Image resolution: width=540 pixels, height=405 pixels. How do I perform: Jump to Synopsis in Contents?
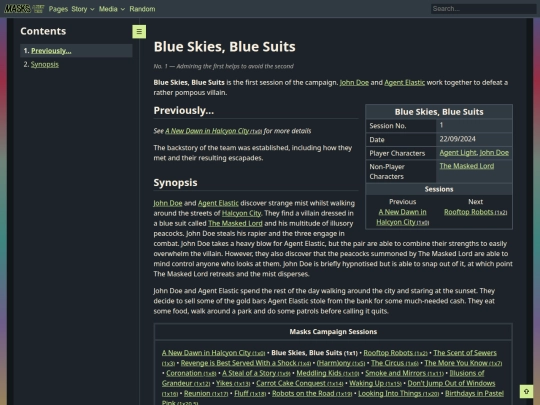click(x=45, y=64)
